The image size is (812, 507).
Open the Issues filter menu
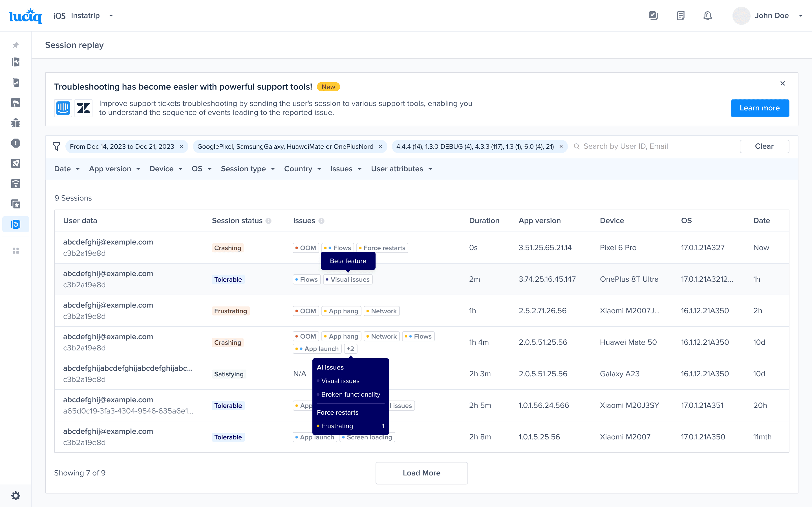point(346,169)
